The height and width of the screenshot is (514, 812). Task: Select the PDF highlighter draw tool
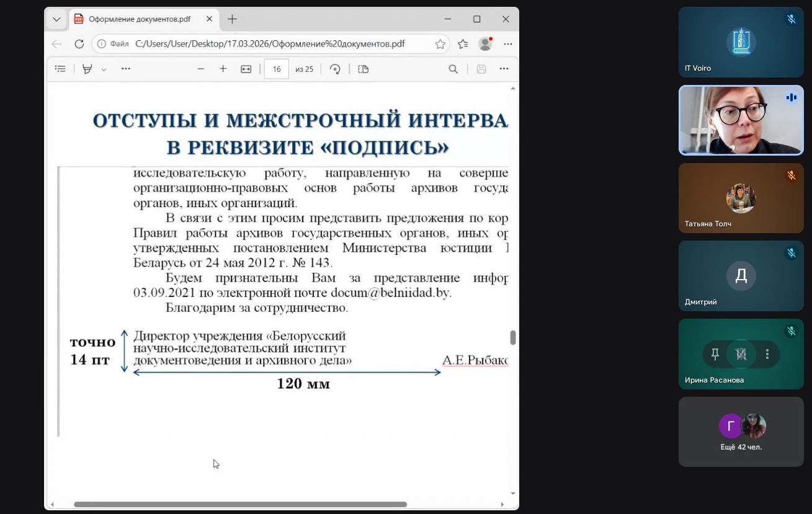pos(87,69)
